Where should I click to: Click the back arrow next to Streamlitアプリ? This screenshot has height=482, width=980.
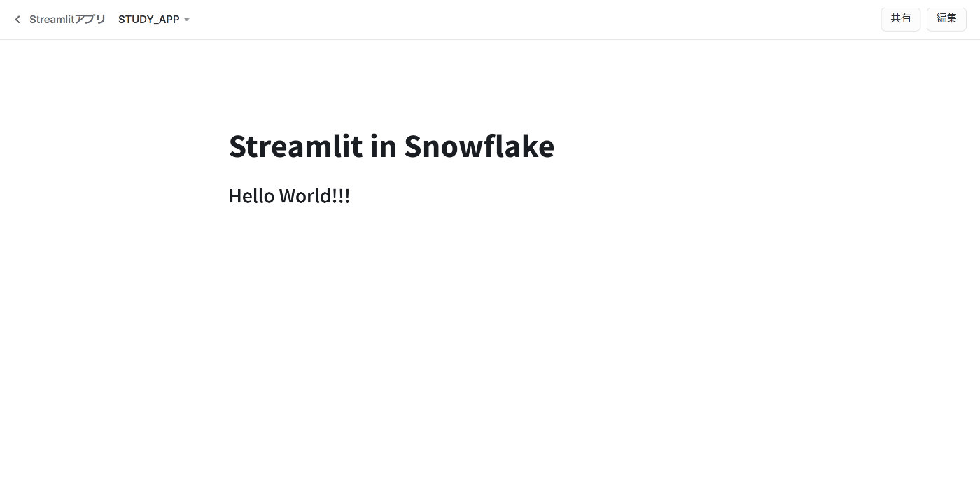(x=17, y=19)
